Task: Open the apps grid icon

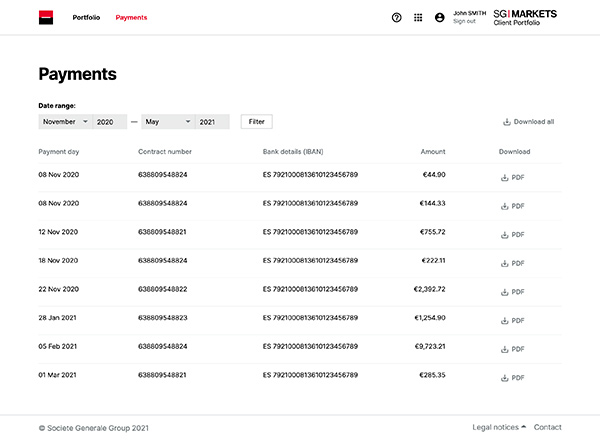Action: click(418, 17)
